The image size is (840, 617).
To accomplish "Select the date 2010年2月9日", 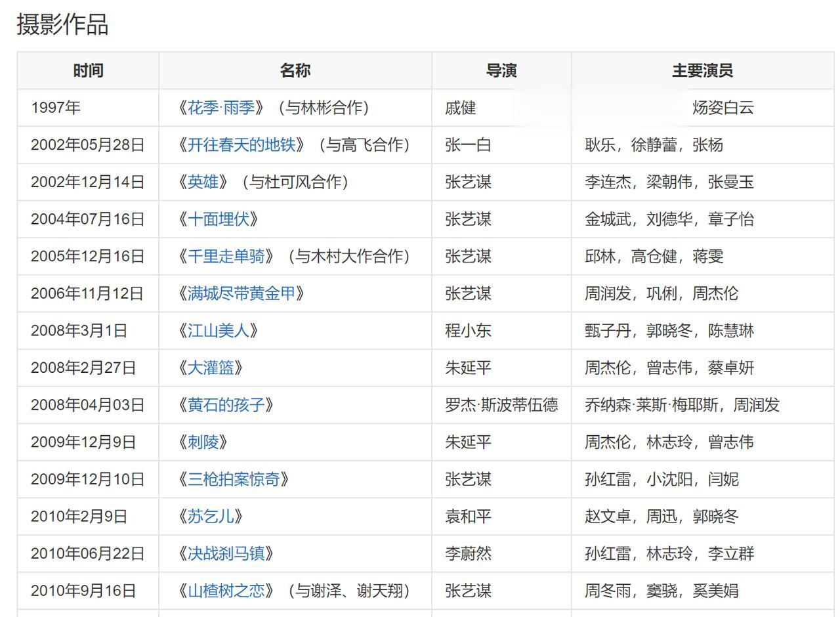I will point(79,517).
